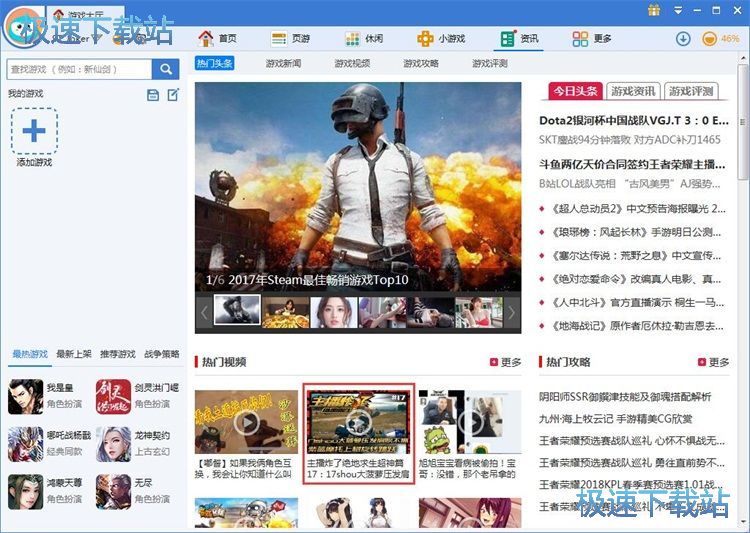Play the 主播炸了绝地求生 video
Viewport: 750px width, 533px height.
coord(359,422)
